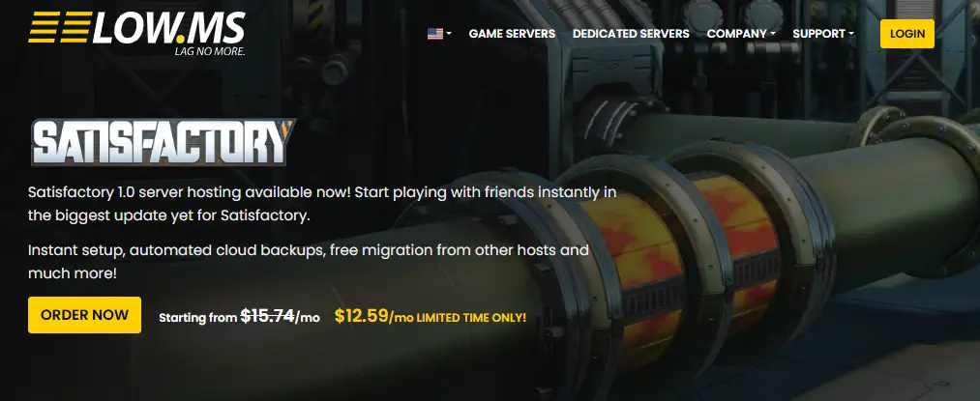Image resolution: width=980 pixels, height=401 pixels.
Task: Open the Company dropdown menu
Action: (x=741, y=34)
